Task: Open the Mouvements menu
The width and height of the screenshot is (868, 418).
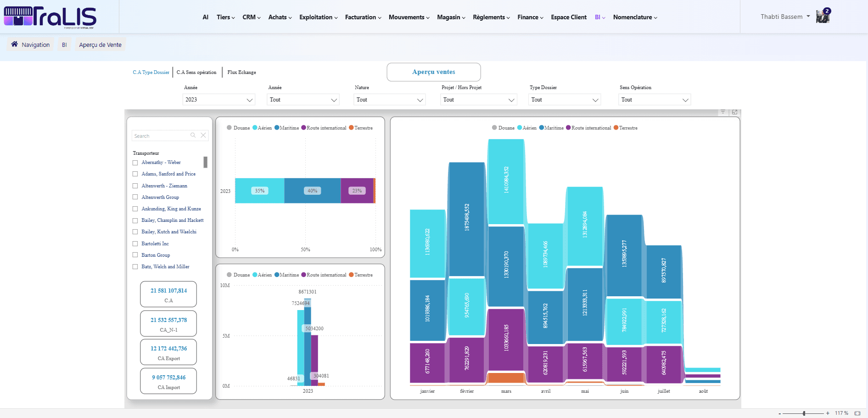Action: pos(409,17)
